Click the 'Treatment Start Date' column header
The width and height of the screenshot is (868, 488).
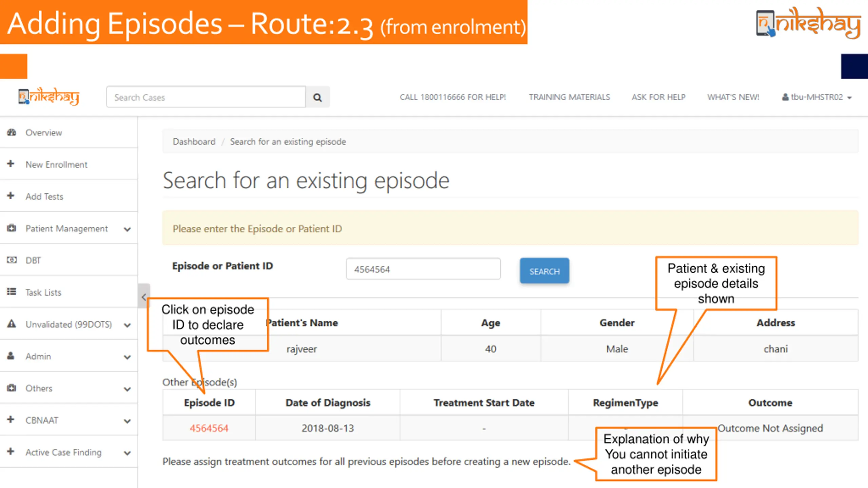pyautogui.click(x=484, y=403)
